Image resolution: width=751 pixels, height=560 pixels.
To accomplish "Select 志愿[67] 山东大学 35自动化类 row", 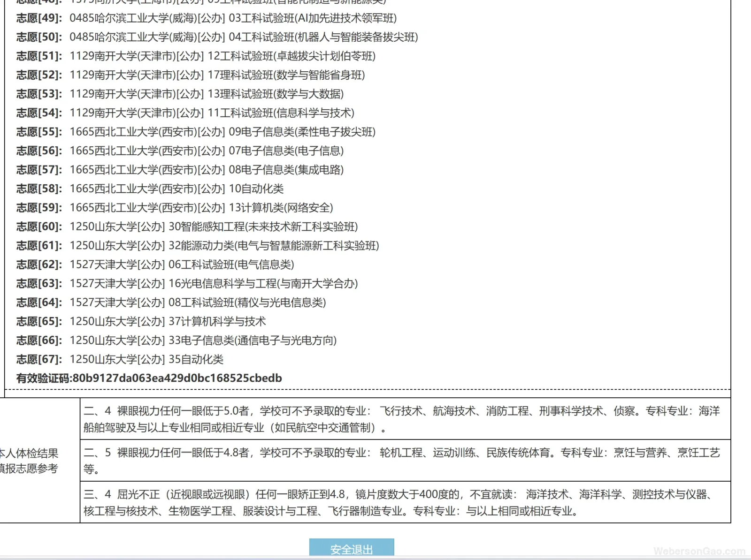I will [120, 359].
